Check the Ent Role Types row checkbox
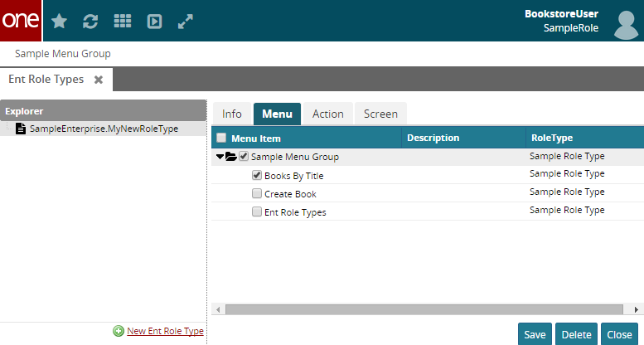Viewport: 644px width, 345px height. click(257, 211)
